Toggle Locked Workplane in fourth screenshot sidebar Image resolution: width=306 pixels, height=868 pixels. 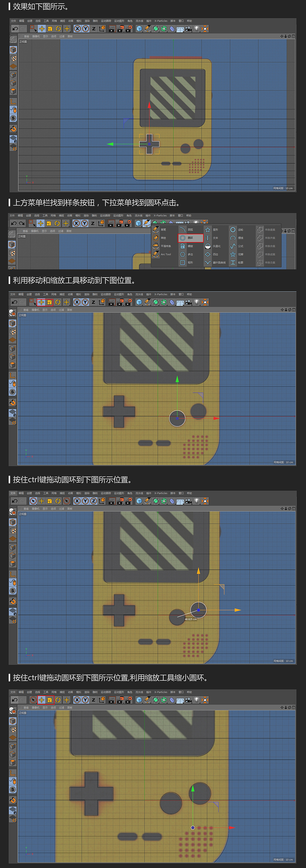click(x=12, y=611)
